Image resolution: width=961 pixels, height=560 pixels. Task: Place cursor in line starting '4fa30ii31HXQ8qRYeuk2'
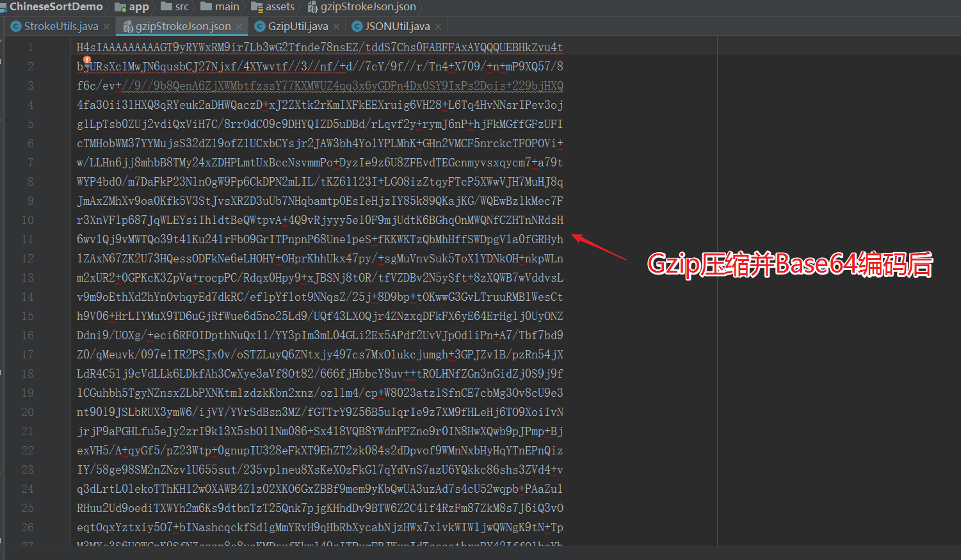[x=320, y=105]
